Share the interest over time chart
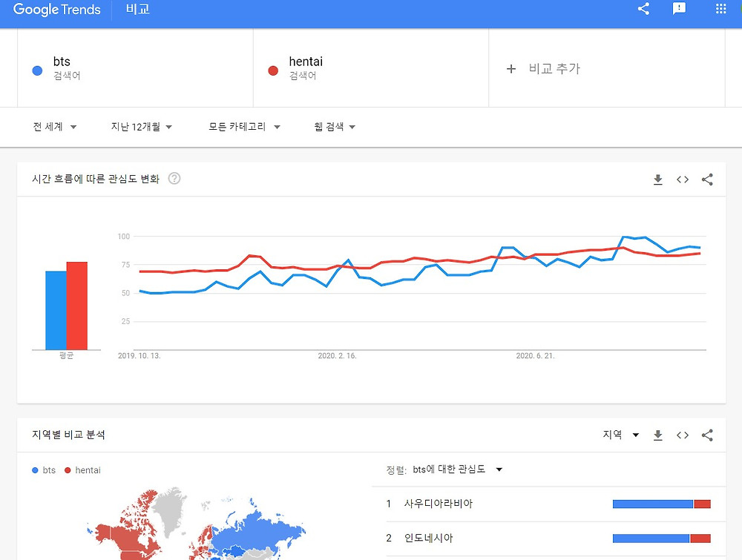The height and width of the screenshot is (560, 742). pyautogui.click(x=707, y=179)
